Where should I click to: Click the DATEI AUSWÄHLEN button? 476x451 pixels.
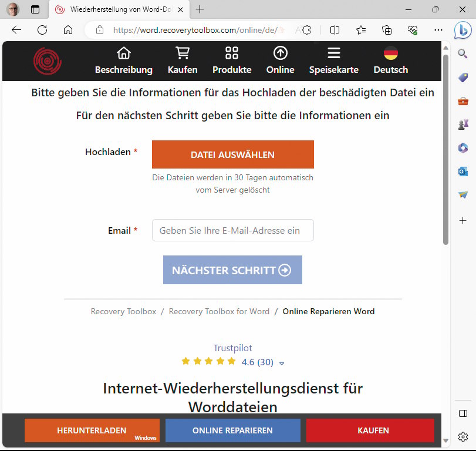click(x=233, y=154)
